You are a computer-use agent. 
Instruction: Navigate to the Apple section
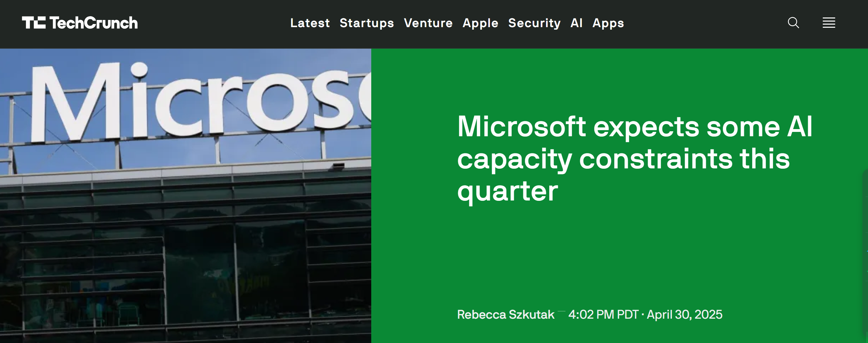(480, 23)
